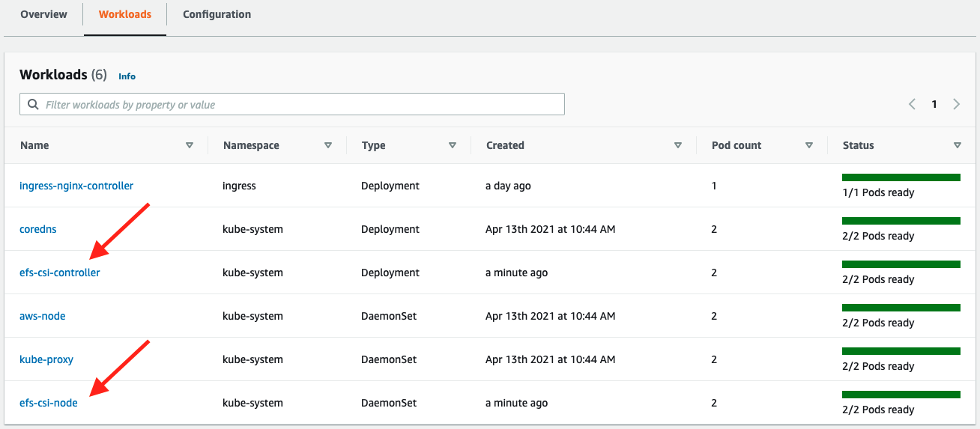Click the search magnifier icon
Viewport: 980px width, 429px height.
click(x=33, y=105)
